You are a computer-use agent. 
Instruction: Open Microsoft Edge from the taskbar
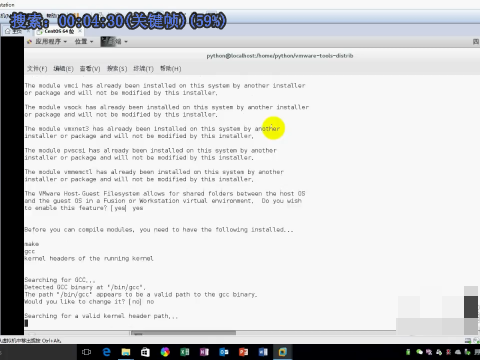[x=106, y=352]
